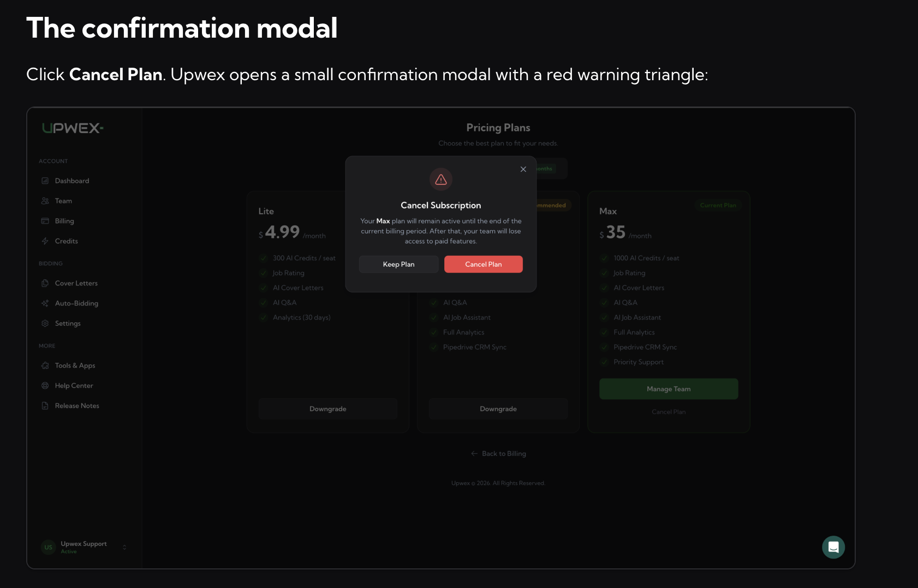
Task: Click the Cancel Subscription modal title
Action: (441, 205)
